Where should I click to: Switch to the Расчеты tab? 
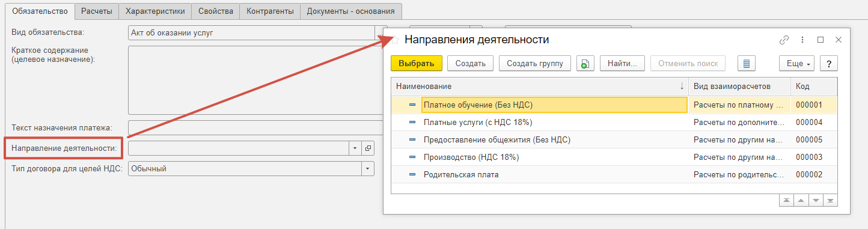tap(96, 11)
